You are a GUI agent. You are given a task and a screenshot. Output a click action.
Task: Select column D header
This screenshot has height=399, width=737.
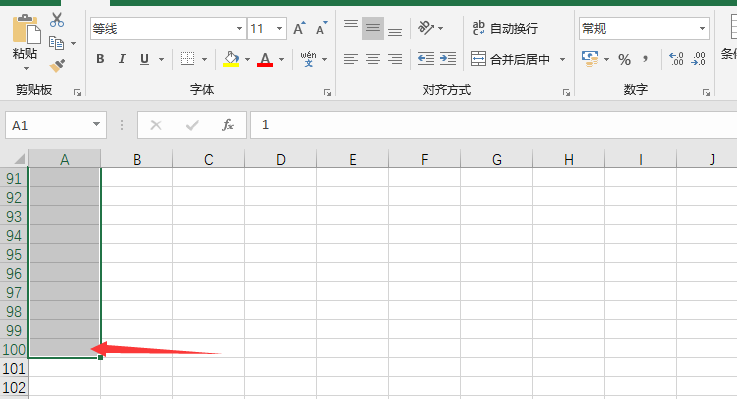pyautogui.click(x=281, y=159)
